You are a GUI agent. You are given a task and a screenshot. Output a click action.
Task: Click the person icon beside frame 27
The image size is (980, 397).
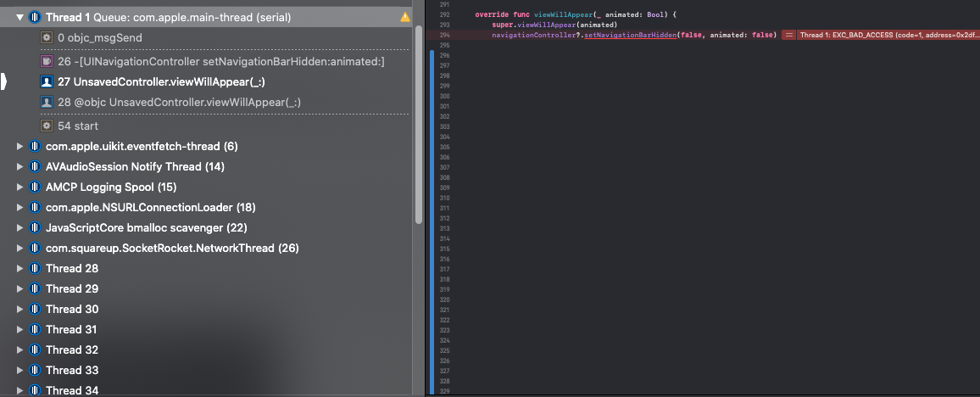(x=47, y=82)
